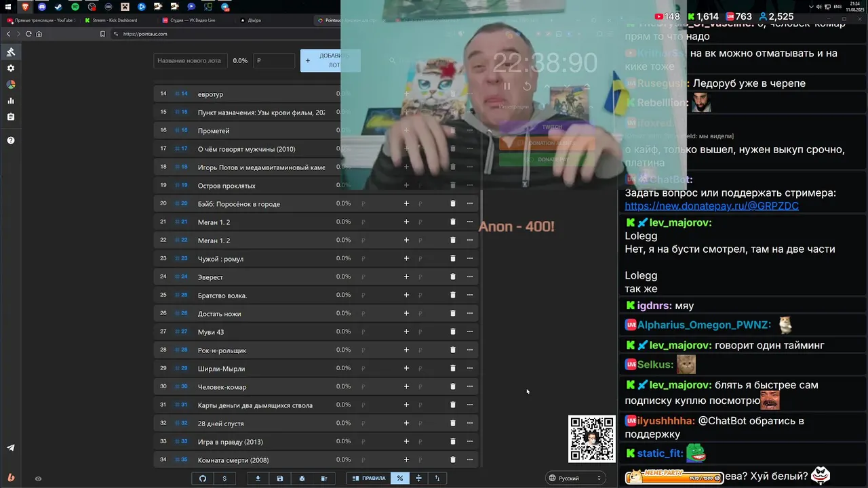Image resolution: width=868 pixels, height=488 pixels.
Task: Add amount plus for '28 дней спустя'
Action: tap(407, 423)
